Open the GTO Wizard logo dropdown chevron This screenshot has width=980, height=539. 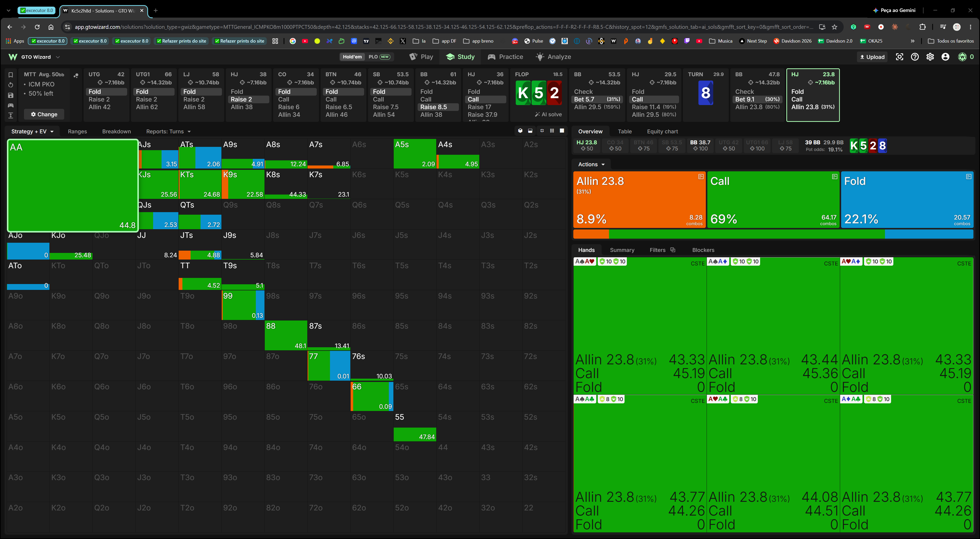click(58, 57)
